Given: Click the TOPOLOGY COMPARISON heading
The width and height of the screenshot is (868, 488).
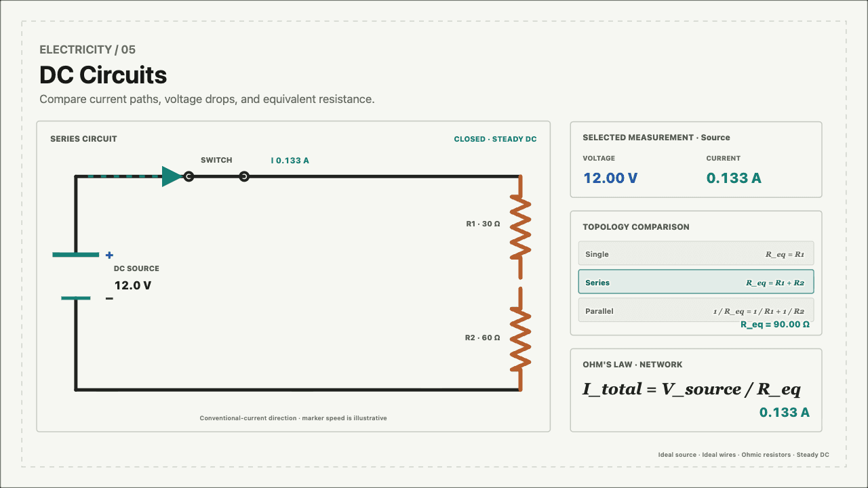Looking at the screenshot, I should [x=636, y=227].
